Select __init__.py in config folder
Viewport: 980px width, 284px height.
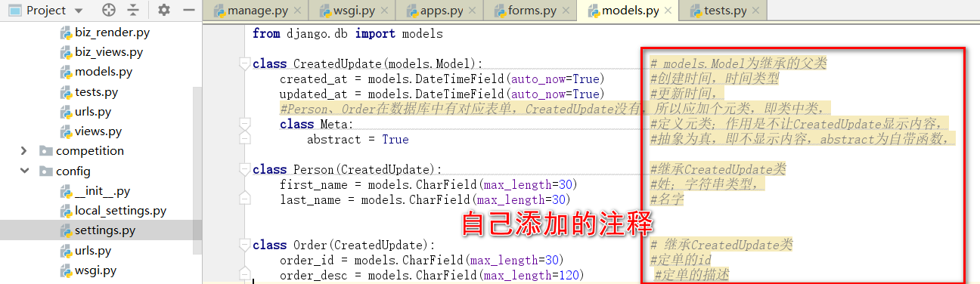tap(102, 191)
